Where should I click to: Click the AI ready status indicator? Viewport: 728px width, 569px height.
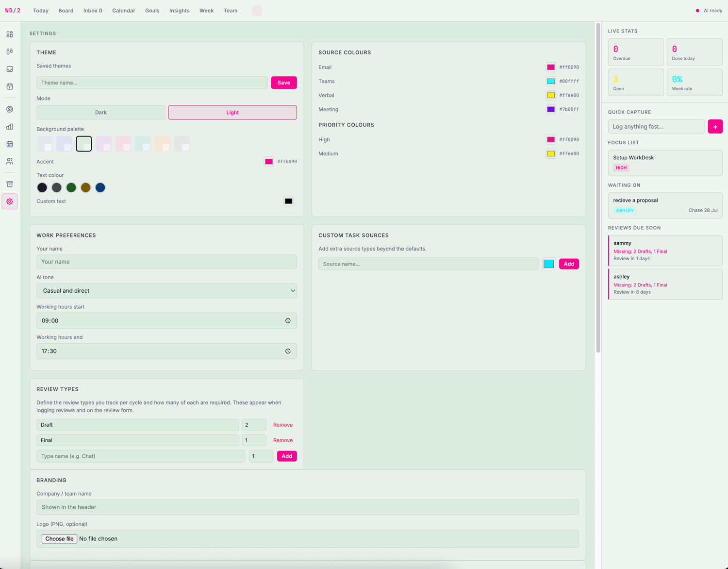tap(709, 11)
